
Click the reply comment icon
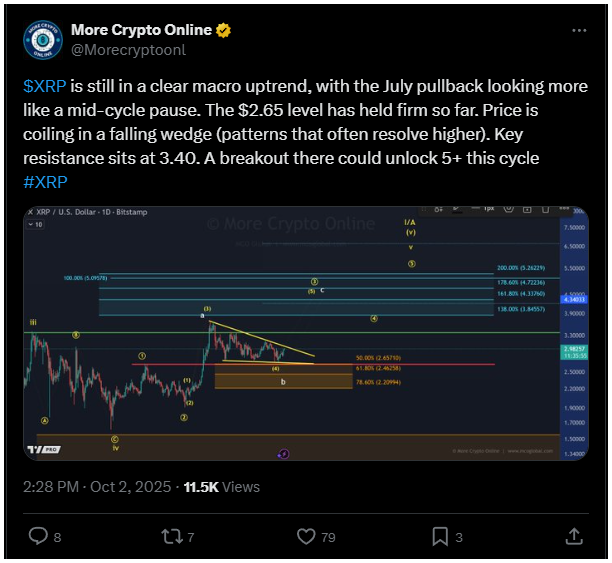click(39, 537)
